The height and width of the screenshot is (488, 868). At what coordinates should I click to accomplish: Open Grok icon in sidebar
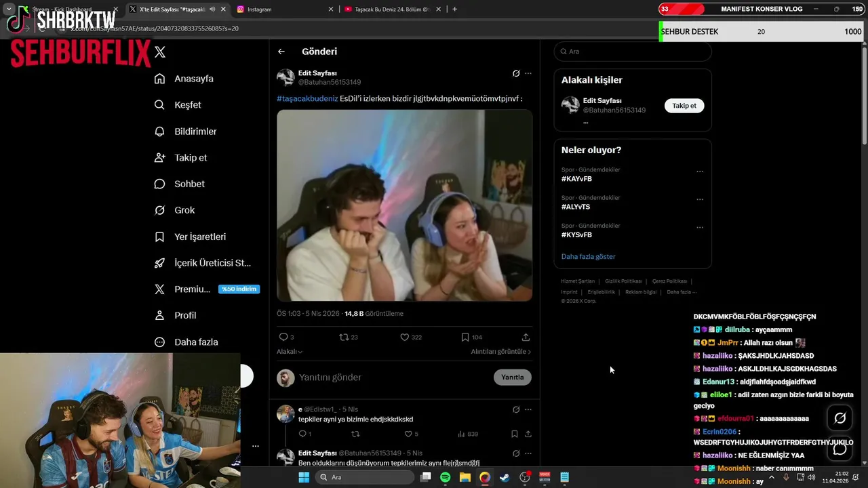[159, 210]
